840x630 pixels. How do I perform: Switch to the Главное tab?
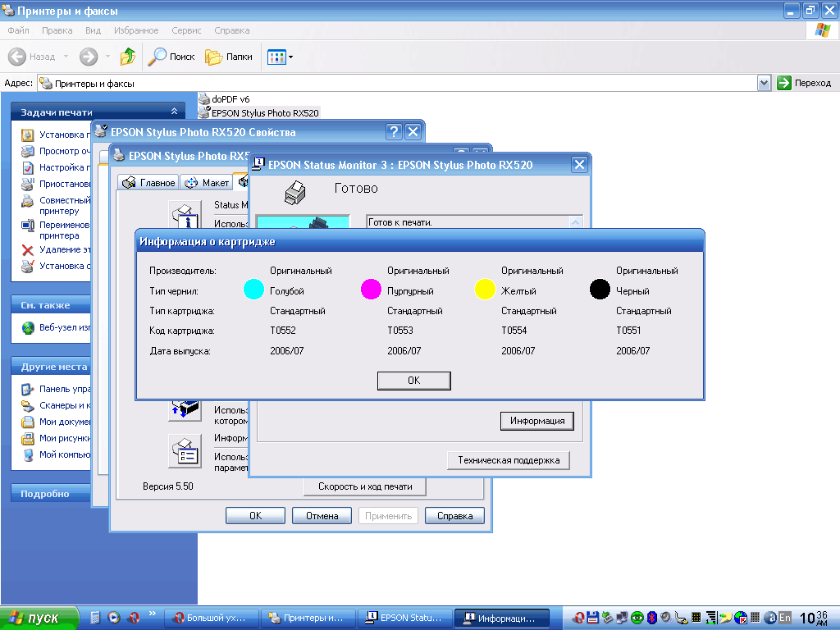[148, 183]
